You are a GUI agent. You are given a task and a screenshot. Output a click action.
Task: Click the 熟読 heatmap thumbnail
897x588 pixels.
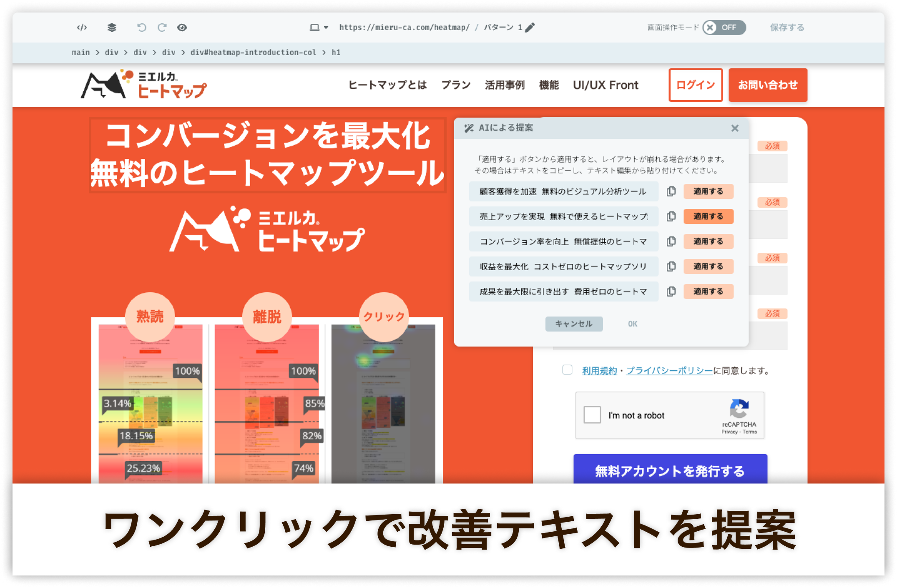pos(151,404)
